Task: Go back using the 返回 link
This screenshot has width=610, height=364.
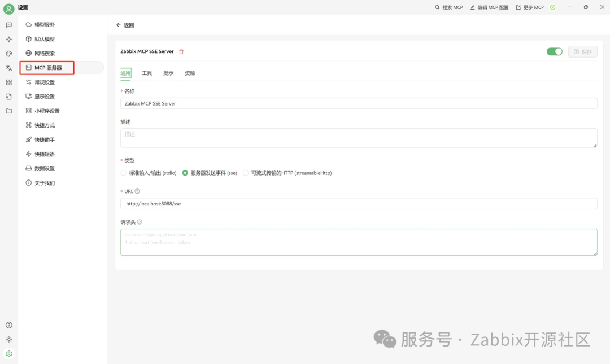Action: pyautogui.click(x=125, y=25)
